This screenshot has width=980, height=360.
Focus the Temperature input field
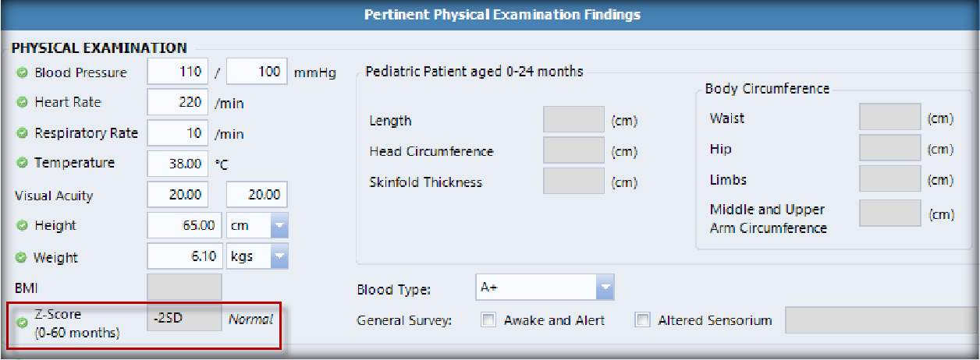(x=178, y=164)
